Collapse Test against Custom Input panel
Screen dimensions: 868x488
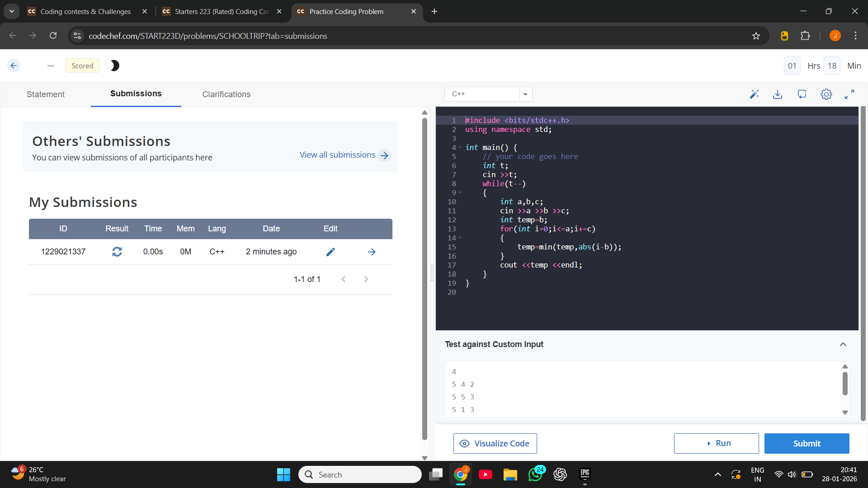click(x=843, y=344)
